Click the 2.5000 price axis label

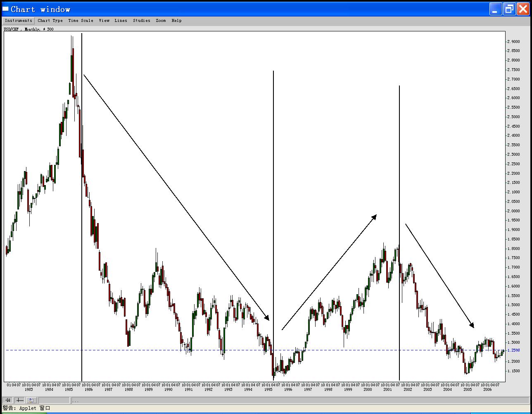(x=514, y=117)
